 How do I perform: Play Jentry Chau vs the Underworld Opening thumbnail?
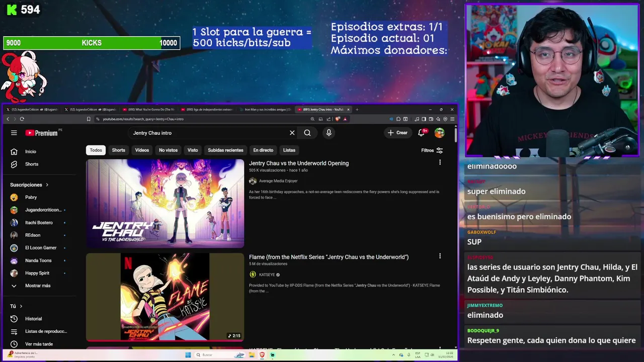coord(165,204)
